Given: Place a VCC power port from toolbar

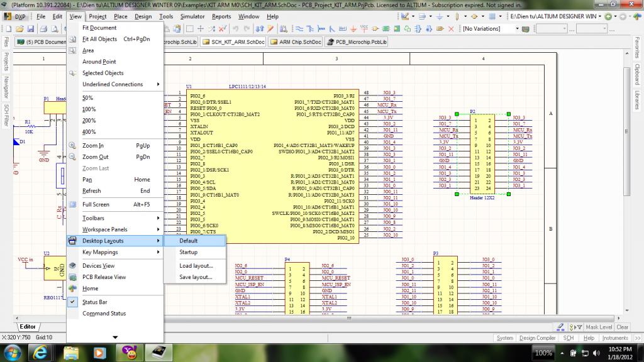Looking at the screenshot, I should [x=364, y=29].
